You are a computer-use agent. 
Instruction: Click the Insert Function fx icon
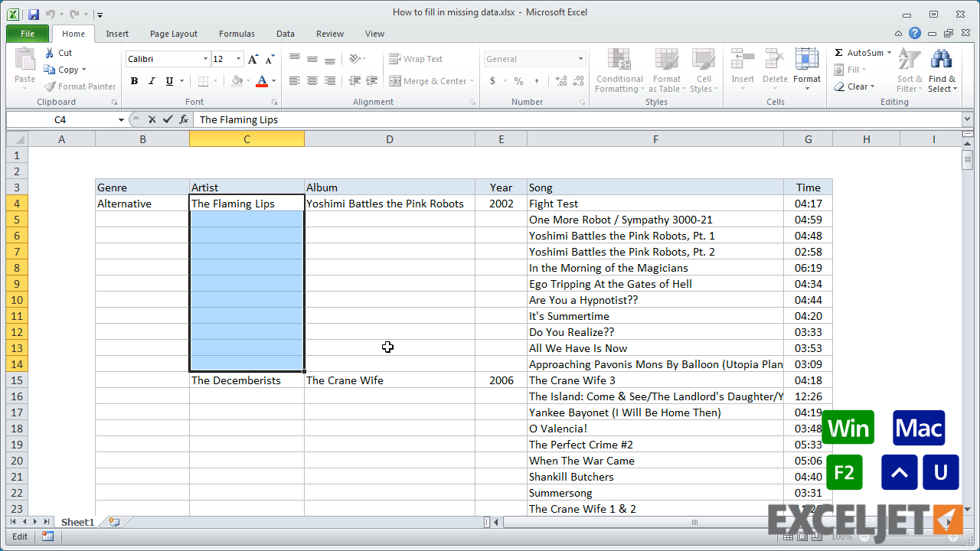[x=184, y=119]
